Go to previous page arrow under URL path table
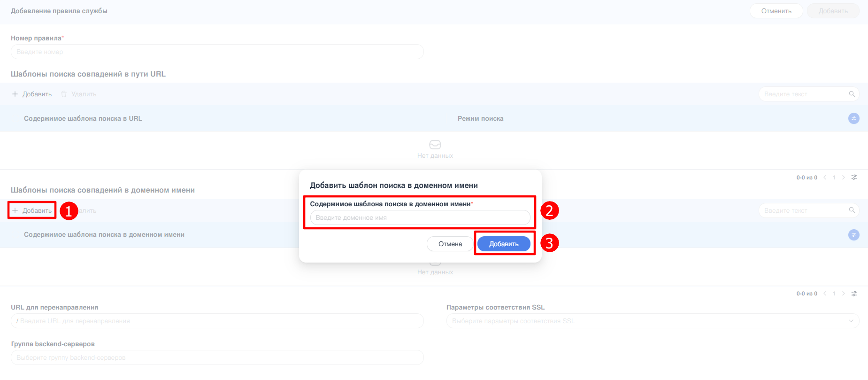The image size is (868, 380). 825,178
